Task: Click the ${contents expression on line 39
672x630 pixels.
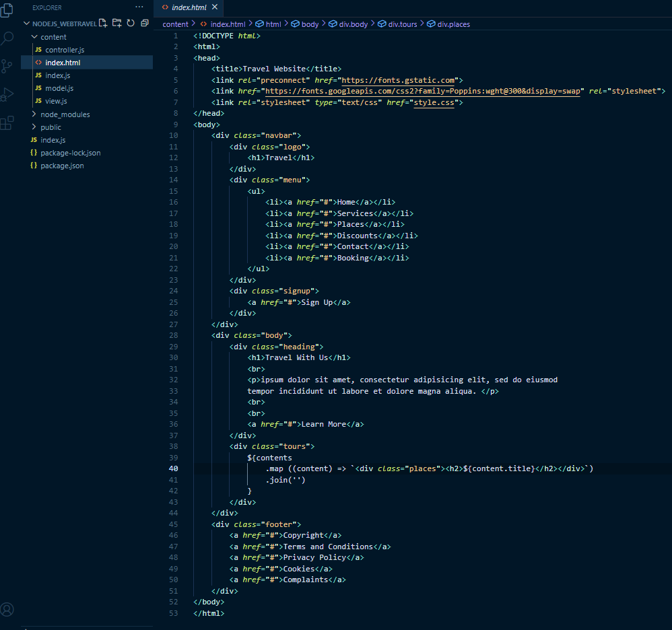Action: 269,458
